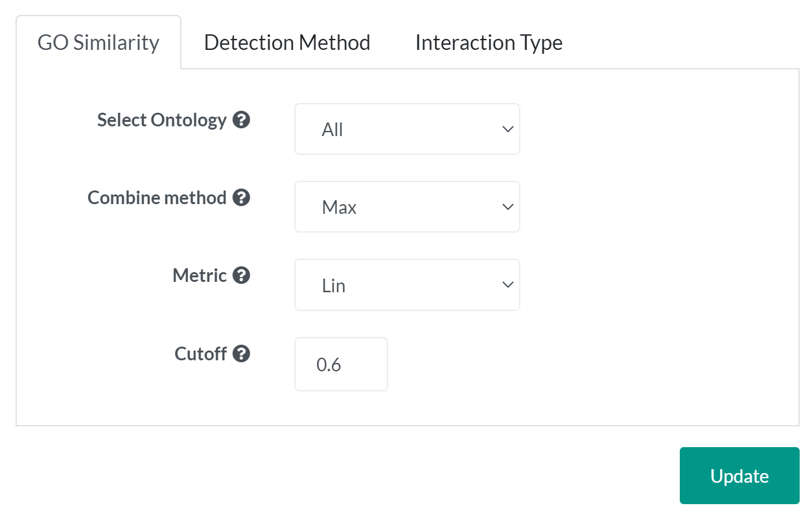
Task: Expand the Combine method dropdown showing Max
Action: click(407, 207)
